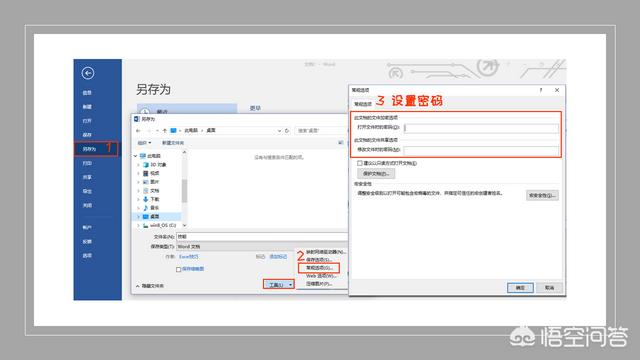Select Save As (另存为) in the sidebar
640x360 pixels.
click(x=89, y=149)
